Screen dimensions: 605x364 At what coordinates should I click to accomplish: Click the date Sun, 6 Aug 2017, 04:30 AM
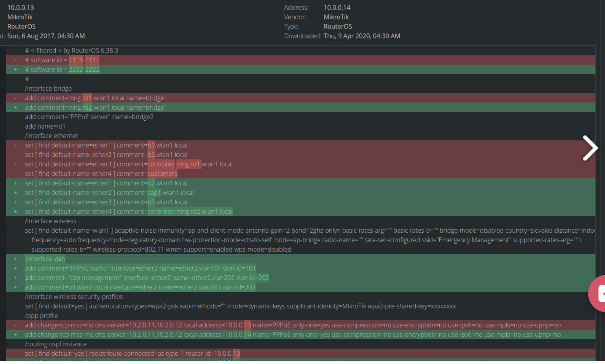click(x=46, y=36)
